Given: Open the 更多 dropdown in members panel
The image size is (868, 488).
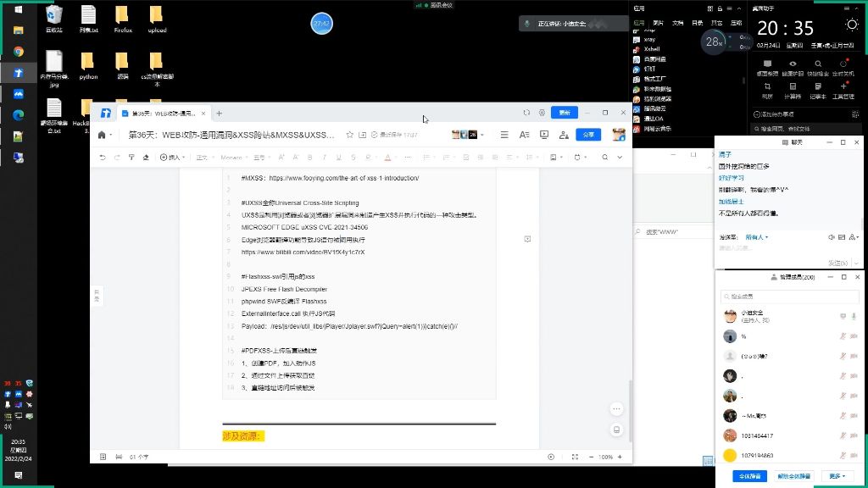Looking at the screenshot, I should click(x=837, y=476).
